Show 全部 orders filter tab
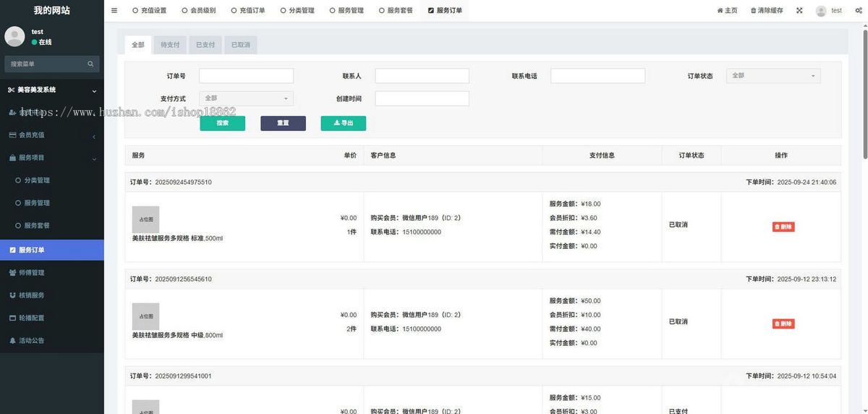The image size is (868, 414). [x=137, y=45]
